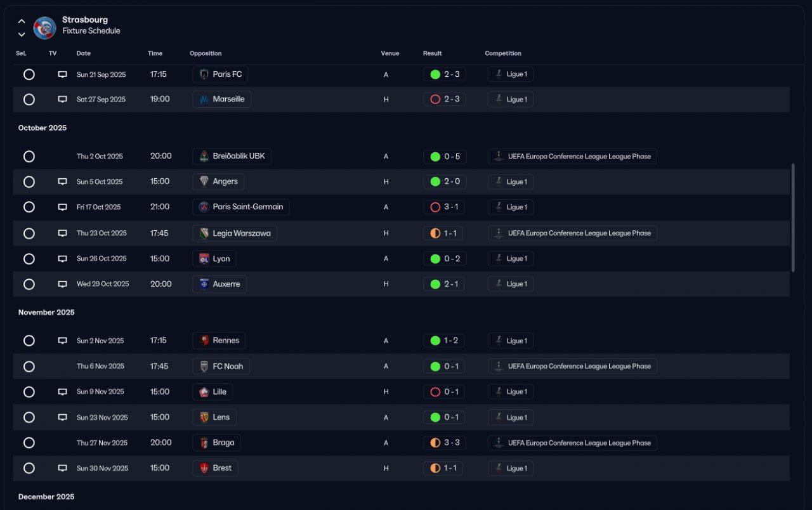The height and width of the screenshot is (510, 812).
Task: Select the Breiðablik UBK fixture radio button
Action: click(x=29, y=157)
